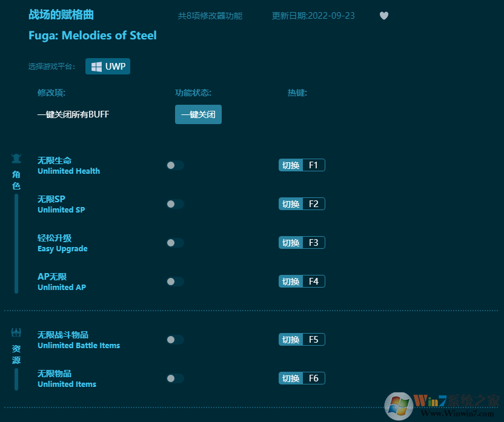Click the 修改项 column header
504x422 pixels.
[51, 93]
